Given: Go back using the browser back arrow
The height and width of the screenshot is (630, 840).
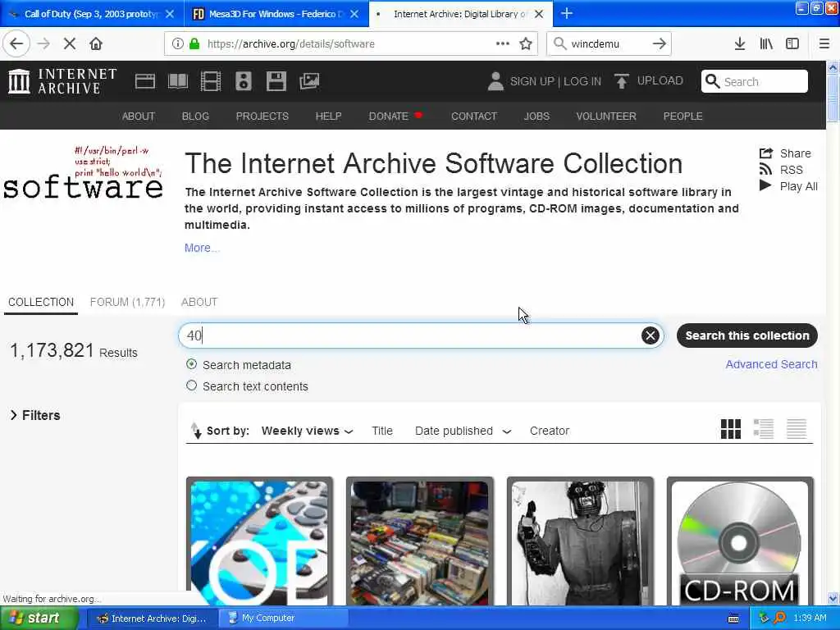Looking at the screenshot, I should 16,44.
